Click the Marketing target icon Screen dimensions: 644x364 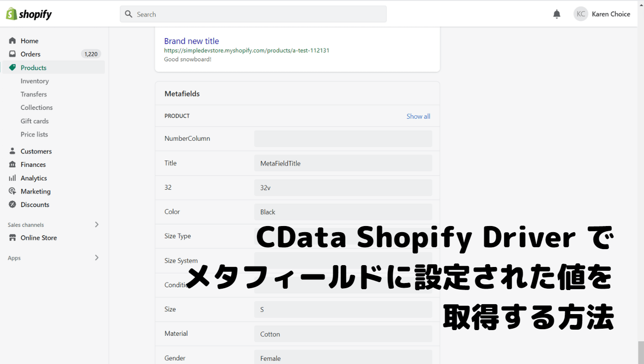(x=12, y=191)
